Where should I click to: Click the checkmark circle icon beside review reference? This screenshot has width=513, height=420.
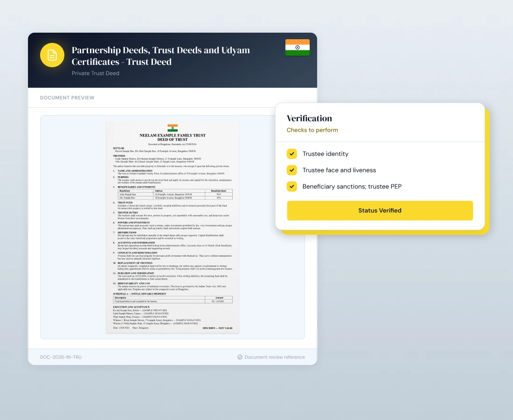[240, 357]
